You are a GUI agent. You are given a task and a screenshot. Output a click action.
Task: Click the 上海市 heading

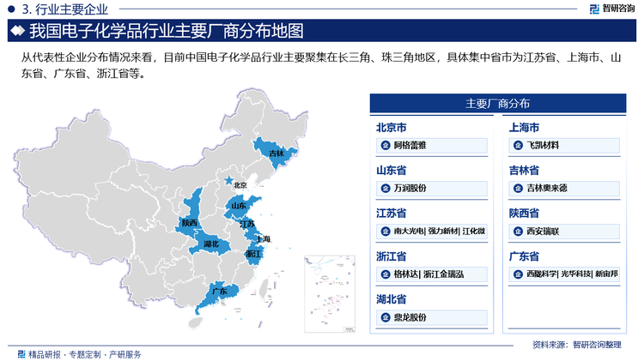[x=524, y=128]
